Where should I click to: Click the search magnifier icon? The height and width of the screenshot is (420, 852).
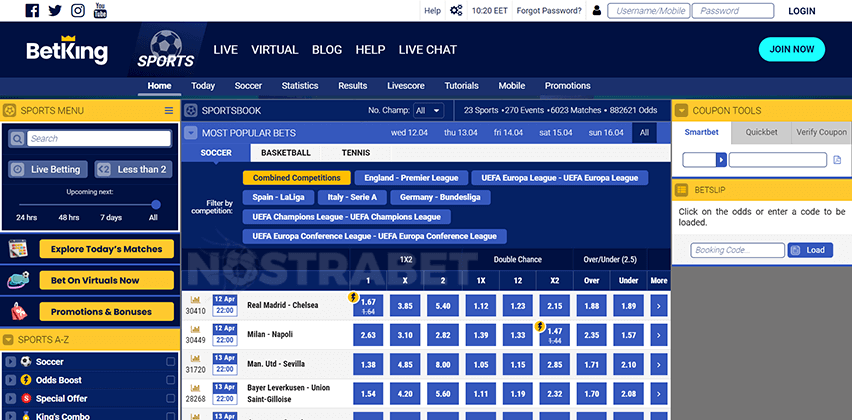click(17, 139)
